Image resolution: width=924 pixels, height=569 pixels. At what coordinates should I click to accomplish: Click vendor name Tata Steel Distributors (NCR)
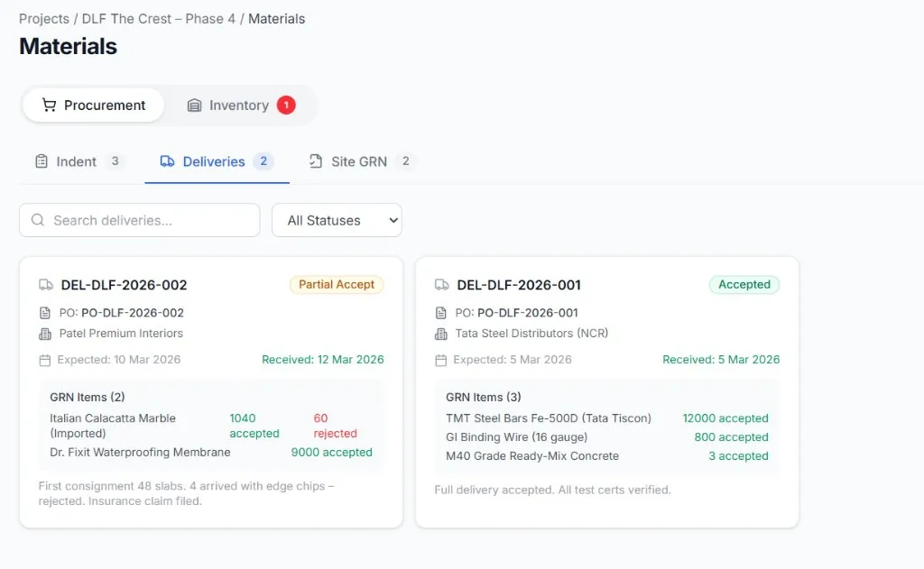531,334
